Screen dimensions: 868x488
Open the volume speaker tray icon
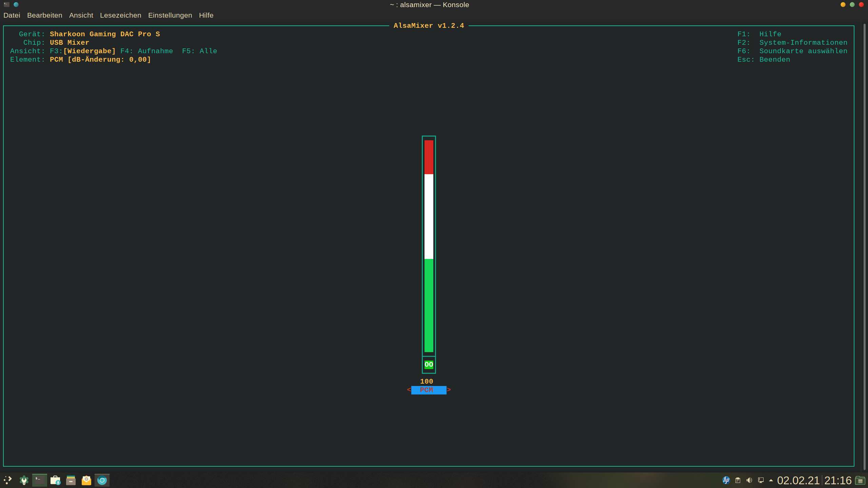[x=749, y=480]
